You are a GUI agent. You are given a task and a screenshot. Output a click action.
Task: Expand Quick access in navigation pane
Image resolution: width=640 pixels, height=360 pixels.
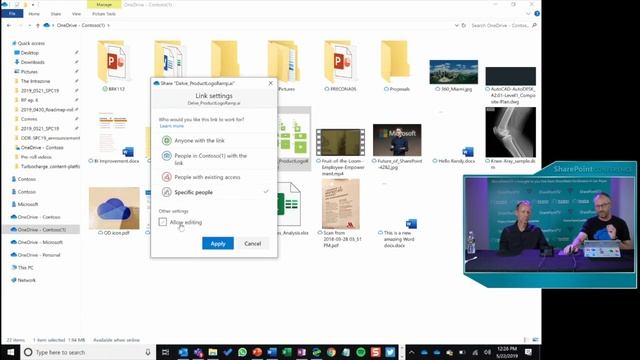pos(28,43)
